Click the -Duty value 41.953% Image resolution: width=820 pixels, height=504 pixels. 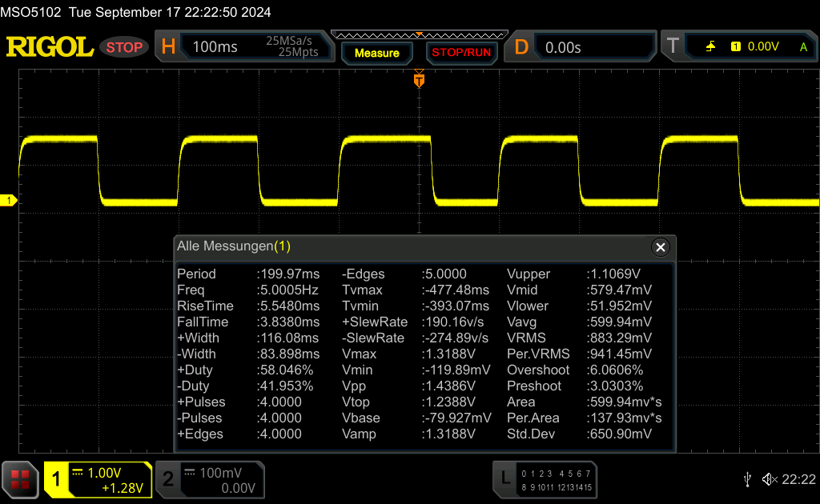[x=285, y=386]
